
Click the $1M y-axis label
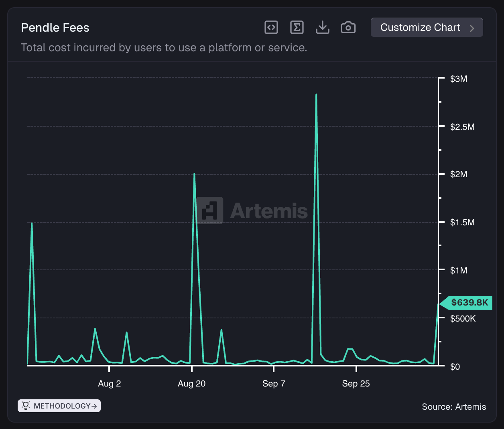point(459,271)
